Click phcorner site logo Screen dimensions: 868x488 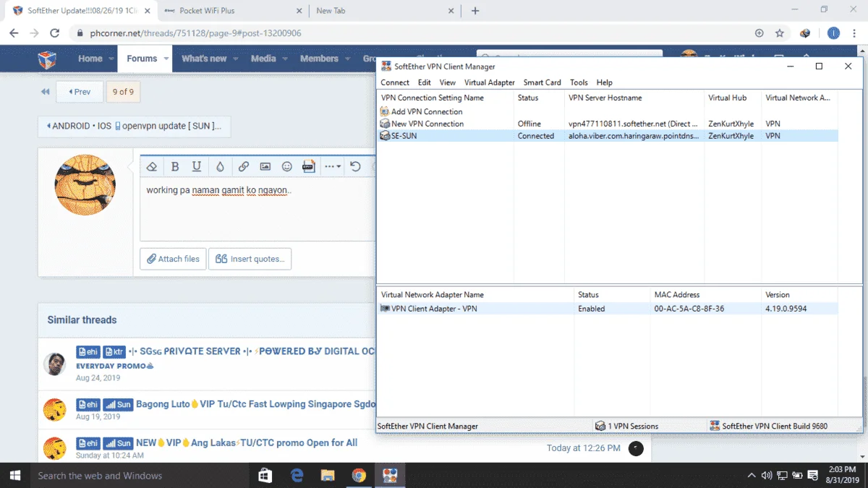[47, 59]
